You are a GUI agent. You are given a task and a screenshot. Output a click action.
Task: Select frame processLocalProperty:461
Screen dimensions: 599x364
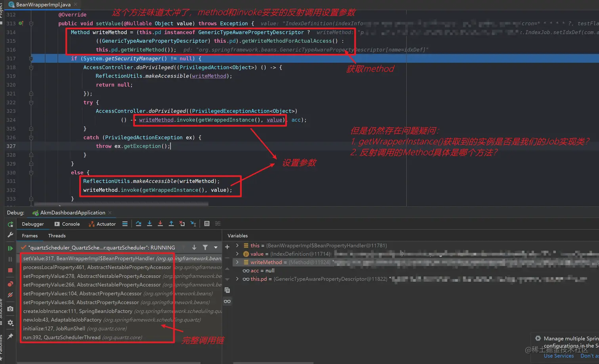coord(120,267)
